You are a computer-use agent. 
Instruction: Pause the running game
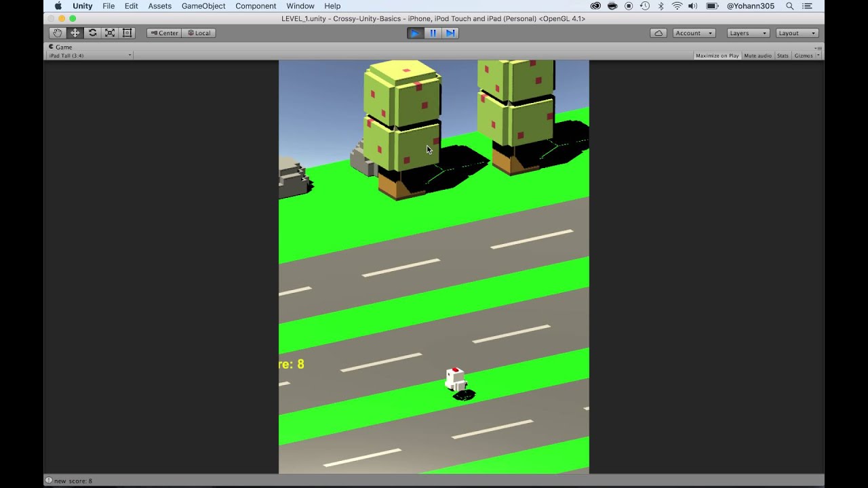tap(433, 33)
